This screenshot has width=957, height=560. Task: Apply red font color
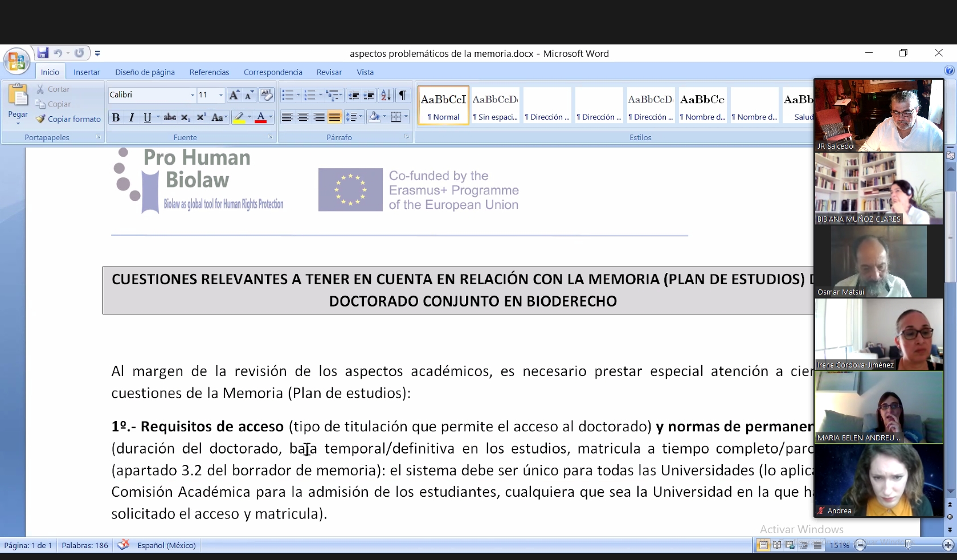[261, 117]
